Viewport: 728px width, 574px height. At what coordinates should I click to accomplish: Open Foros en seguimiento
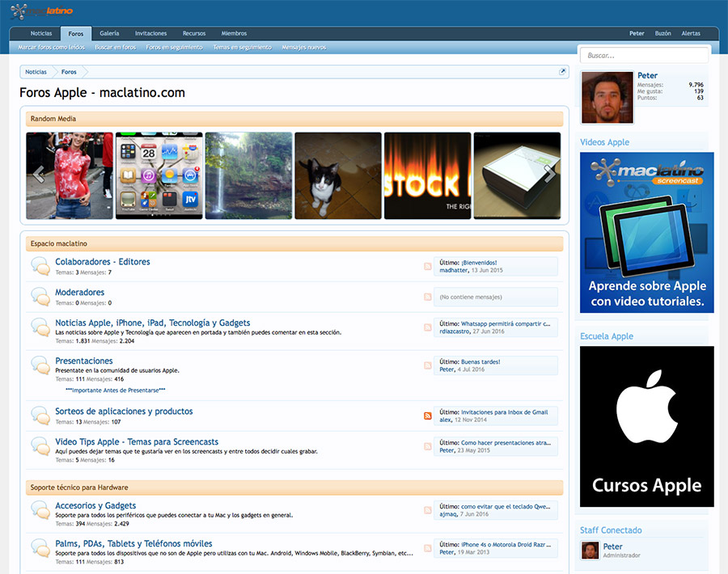click(x=174, y=48)
